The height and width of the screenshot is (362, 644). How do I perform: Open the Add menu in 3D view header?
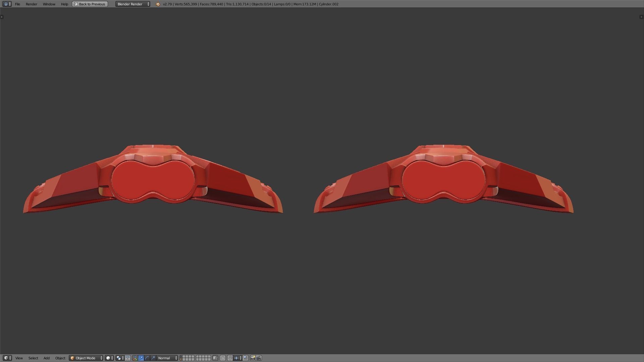46,358
